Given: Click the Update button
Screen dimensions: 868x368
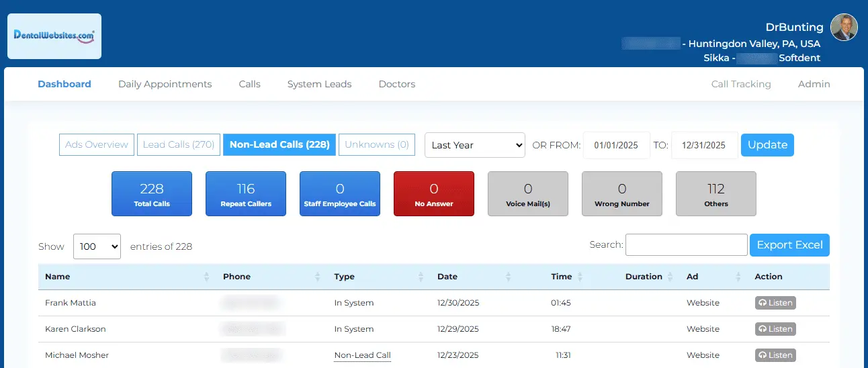Looking at the screenshot, I should [767, 145].
